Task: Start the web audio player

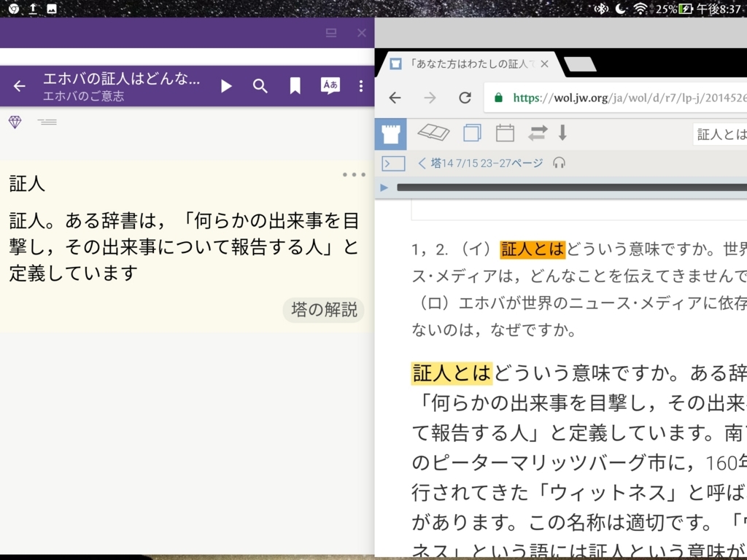Action: [x=384, y=187]
